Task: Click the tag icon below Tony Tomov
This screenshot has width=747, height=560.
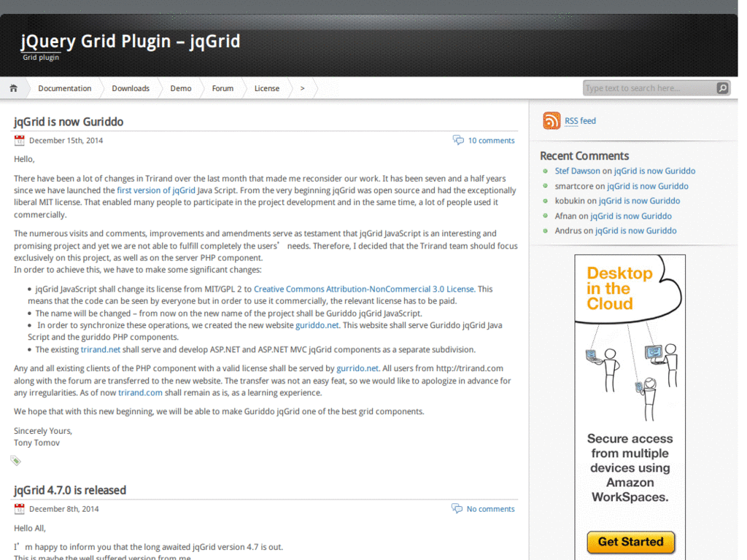Action: tap(16, 461)
